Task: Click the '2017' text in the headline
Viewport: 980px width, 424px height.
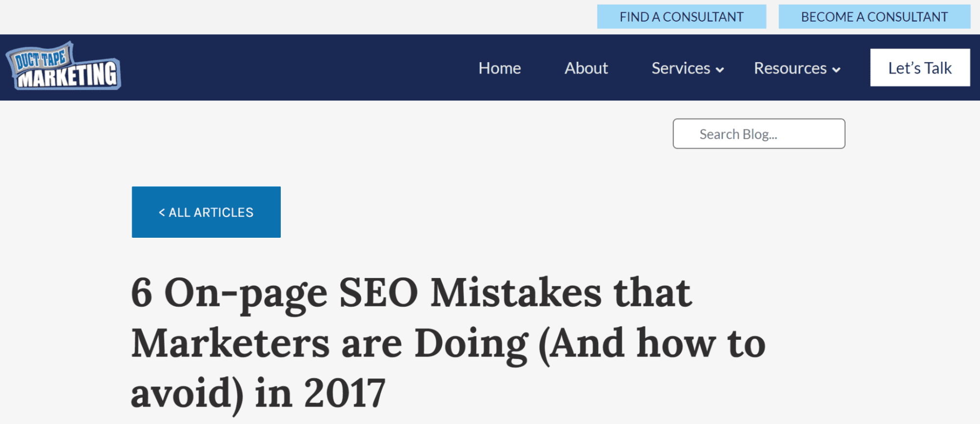Action: coord(345,393)
